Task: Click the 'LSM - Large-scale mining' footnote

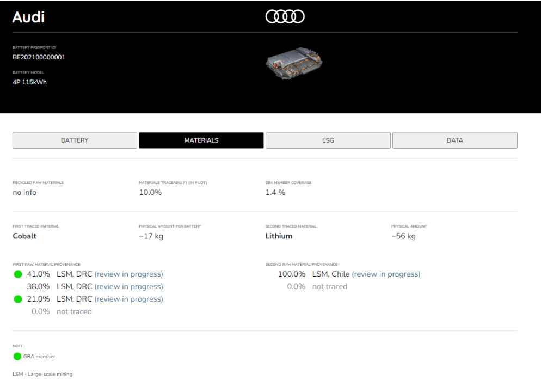Action: (42, 374)
